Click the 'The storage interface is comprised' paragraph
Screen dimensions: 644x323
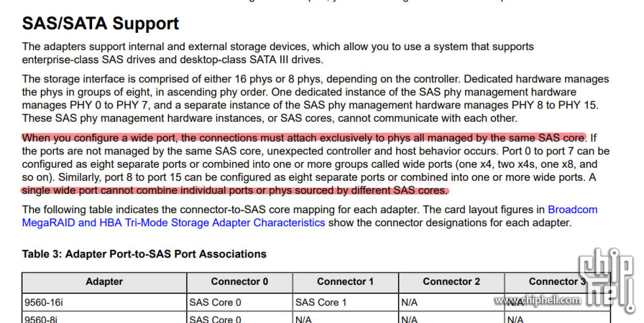coord(316,99)
